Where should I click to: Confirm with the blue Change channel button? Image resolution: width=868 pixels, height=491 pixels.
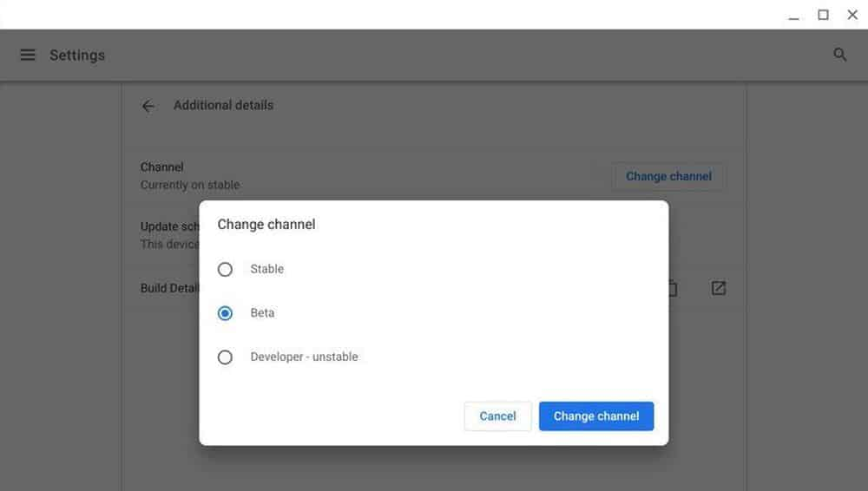[595, 416]
